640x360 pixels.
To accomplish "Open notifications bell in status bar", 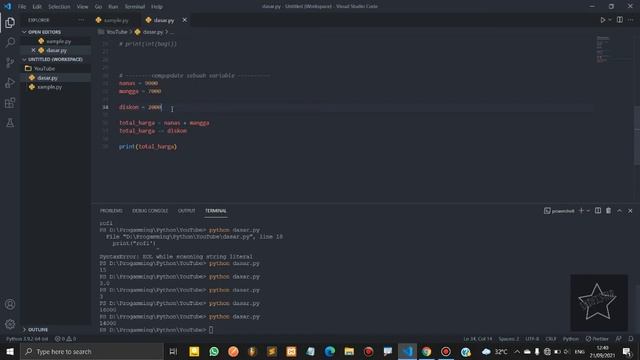I will point(631,339).
